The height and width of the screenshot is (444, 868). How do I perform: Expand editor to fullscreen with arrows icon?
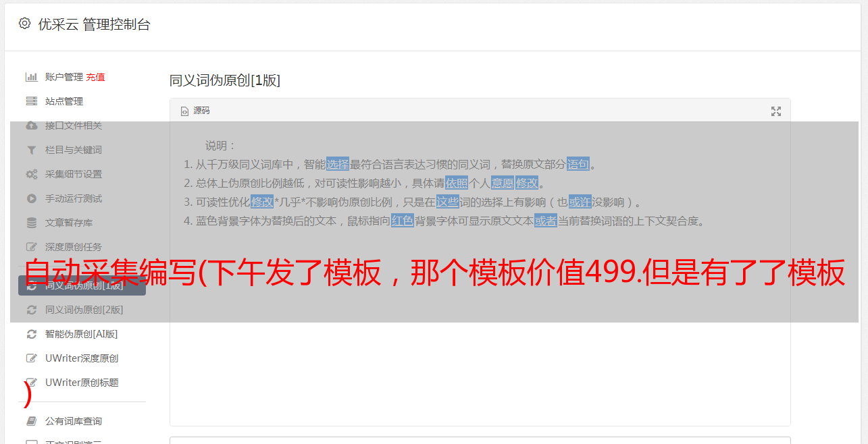click(776, 111)
